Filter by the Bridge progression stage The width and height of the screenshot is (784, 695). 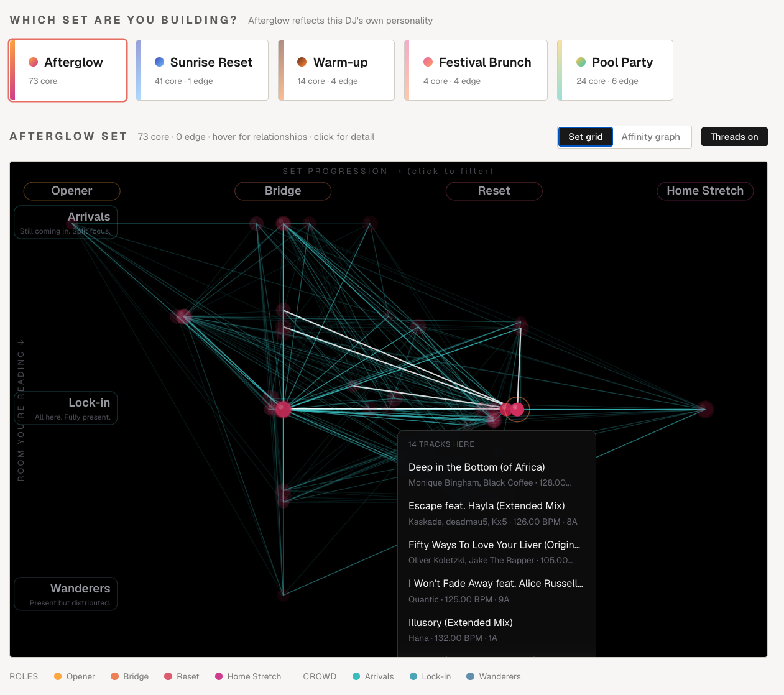point(283,191)
